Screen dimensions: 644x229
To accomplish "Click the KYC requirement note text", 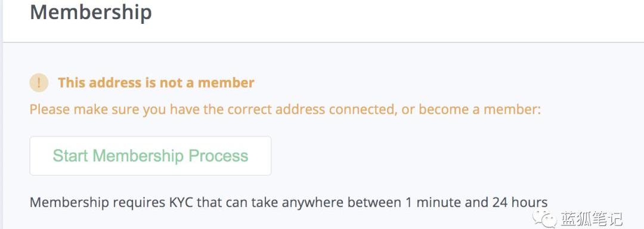I will pos(289,203).
